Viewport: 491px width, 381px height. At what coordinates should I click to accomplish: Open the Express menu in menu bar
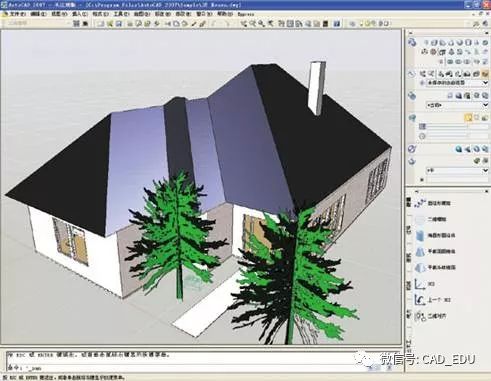246,14
